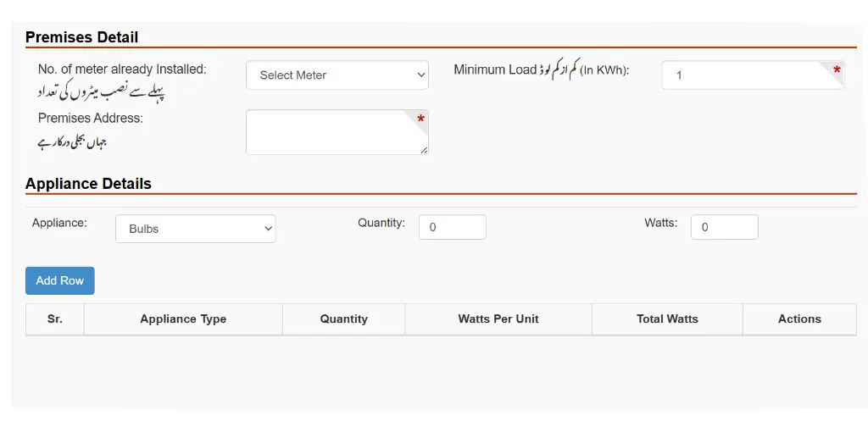Click the Minimum Load input field

point(753,75)
